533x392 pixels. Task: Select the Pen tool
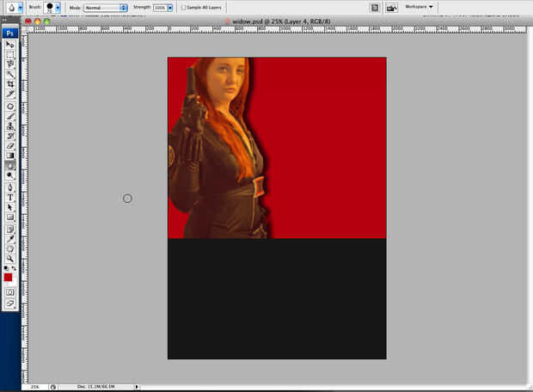click(9, 187)
